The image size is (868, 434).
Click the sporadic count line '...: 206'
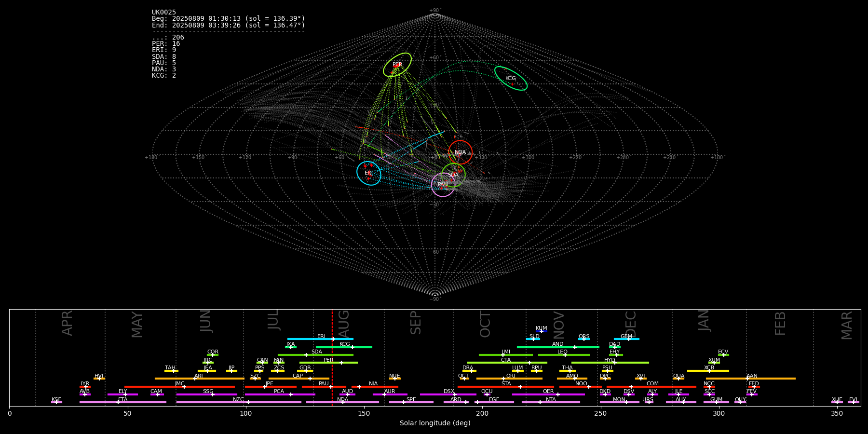(168, 38)
